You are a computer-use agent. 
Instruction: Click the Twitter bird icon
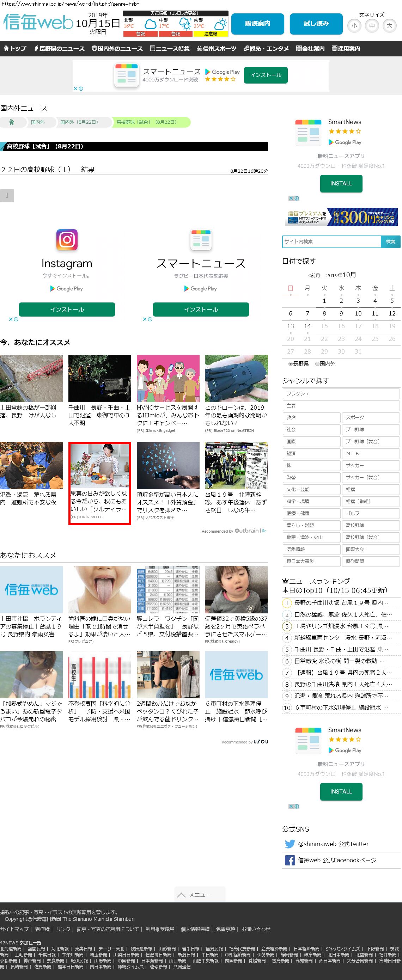(290, 844)
